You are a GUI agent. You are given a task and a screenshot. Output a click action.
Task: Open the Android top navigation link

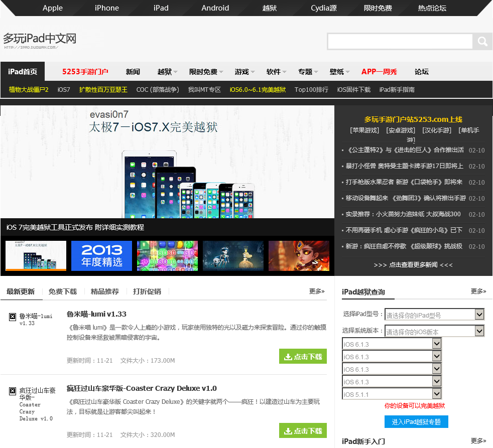tap(215, 8)
